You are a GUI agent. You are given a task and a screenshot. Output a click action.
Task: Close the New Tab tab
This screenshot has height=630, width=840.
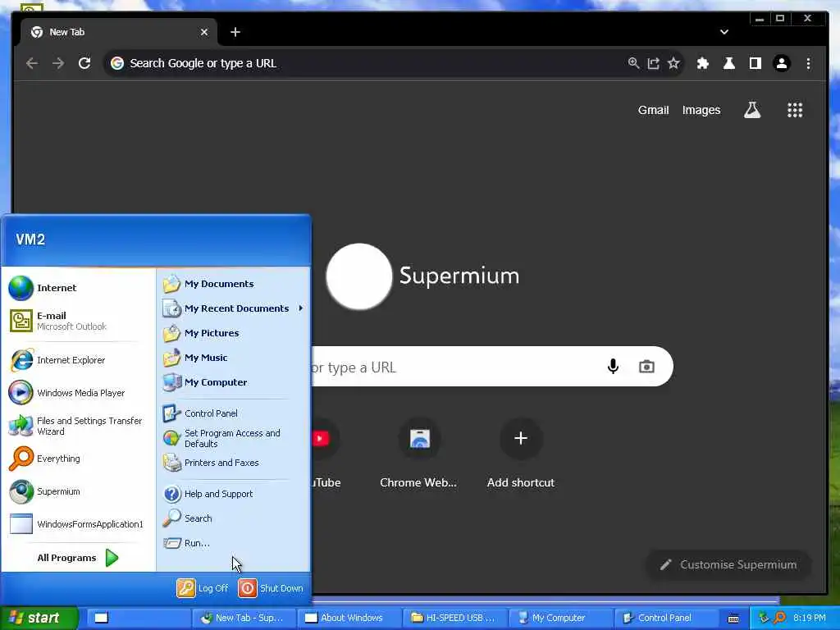(x=204, y=32)
